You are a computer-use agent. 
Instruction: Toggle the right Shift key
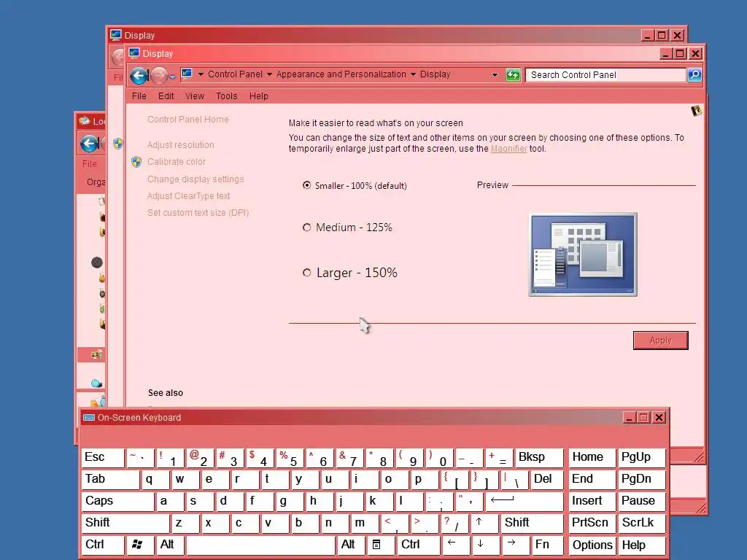(532, 524)
